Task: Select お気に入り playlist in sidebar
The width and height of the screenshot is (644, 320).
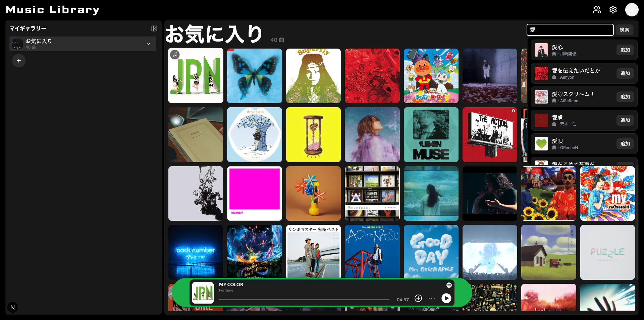Action: pos(83,44)
